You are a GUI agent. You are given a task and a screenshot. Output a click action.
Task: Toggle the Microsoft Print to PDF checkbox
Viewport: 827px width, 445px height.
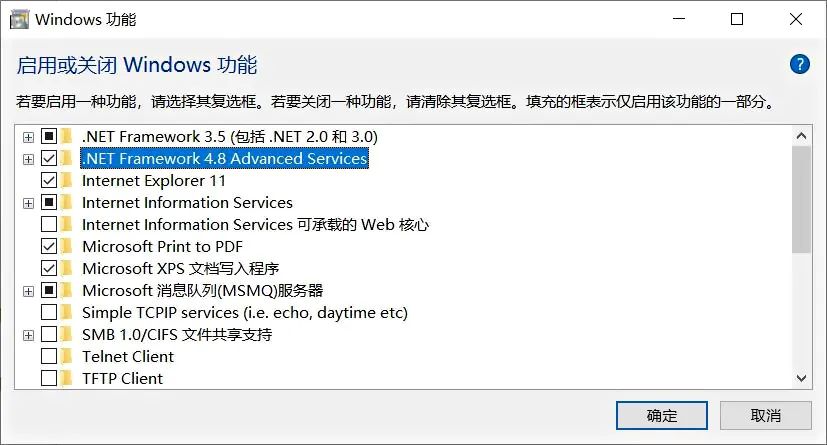pyautogui.click(x=48, y=247)
